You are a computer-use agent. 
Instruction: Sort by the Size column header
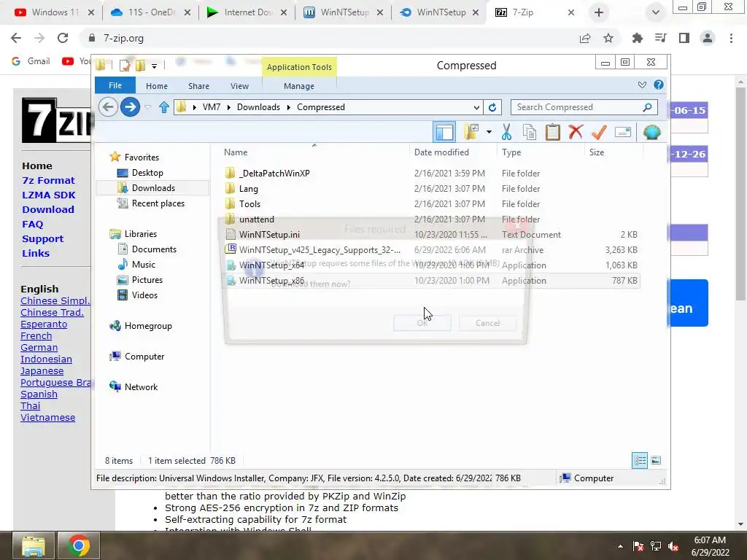tap(597, 152)
